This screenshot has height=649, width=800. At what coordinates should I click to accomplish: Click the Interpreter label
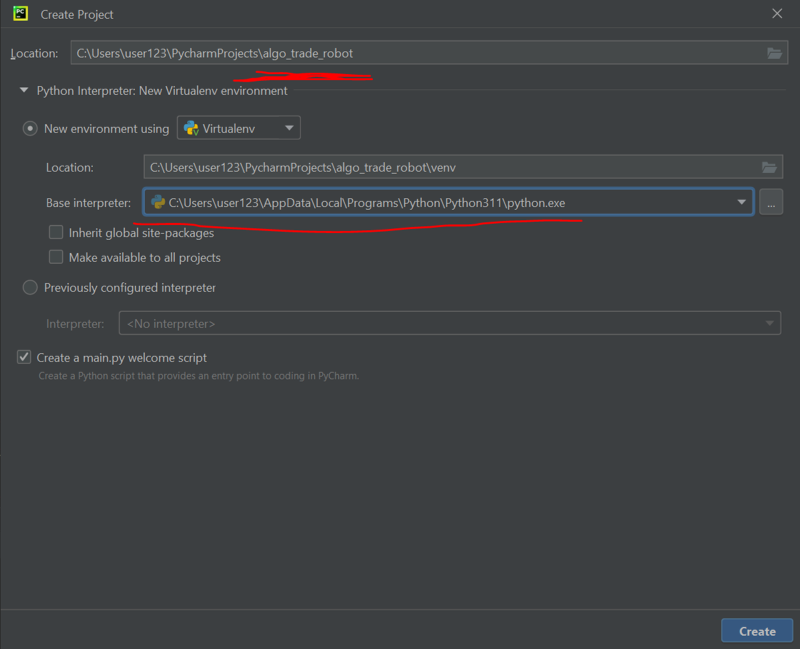[75, 324]
